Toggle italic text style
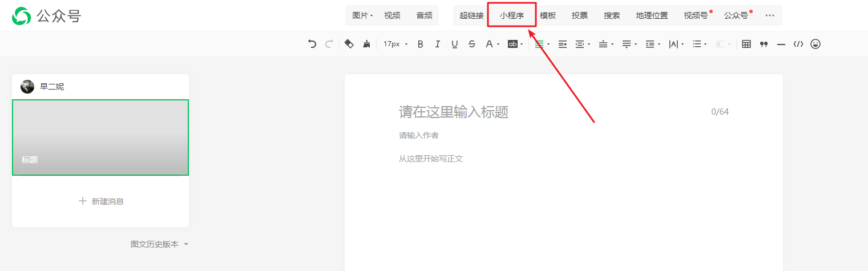The width and height of the screenshot is (868, 271). tap(438, 44)
